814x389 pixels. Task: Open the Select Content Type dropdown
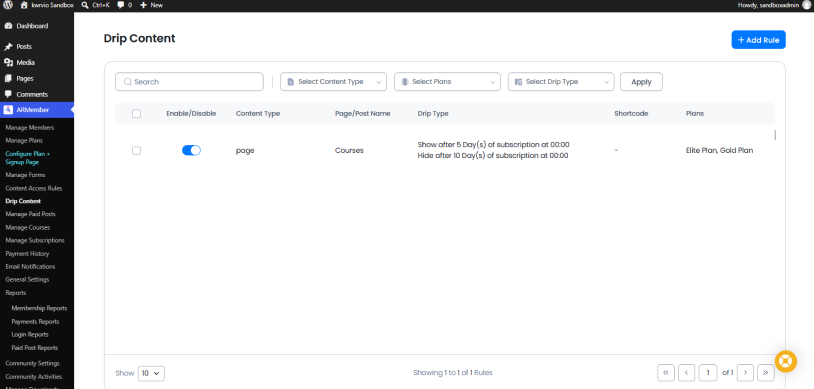(333, 82)
